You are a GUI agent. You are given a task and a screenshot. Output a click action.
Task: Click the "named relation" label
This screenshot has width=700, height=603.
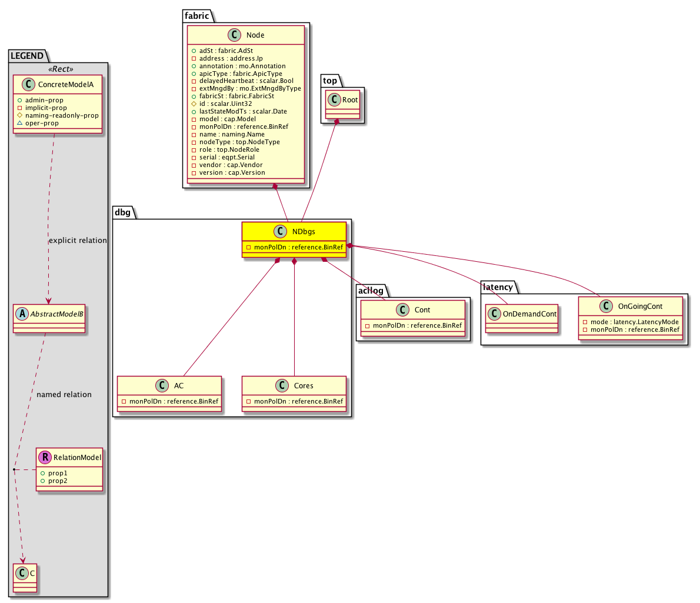pyautogui.click(x=64, y=395)
